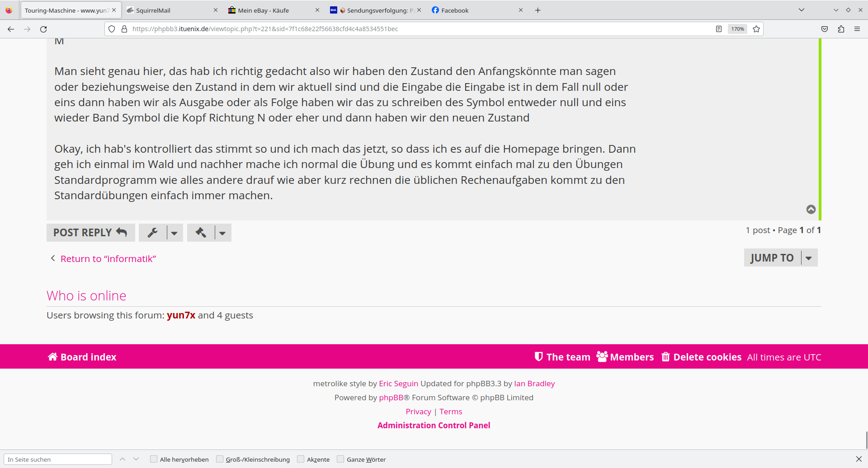
Task: Enable the Alle hervorheben checkbox
Action: point(154,459)
